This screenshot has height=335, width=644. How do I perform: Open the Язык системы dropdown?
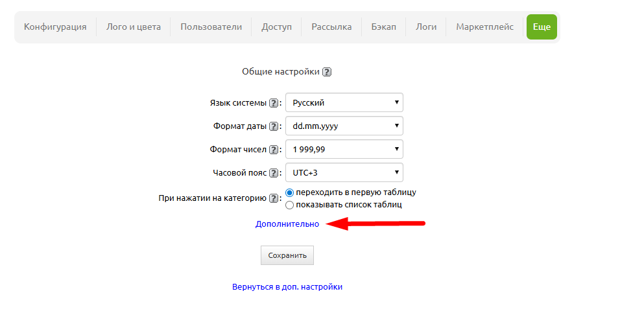pyautogui.click(x=344, y=102)
